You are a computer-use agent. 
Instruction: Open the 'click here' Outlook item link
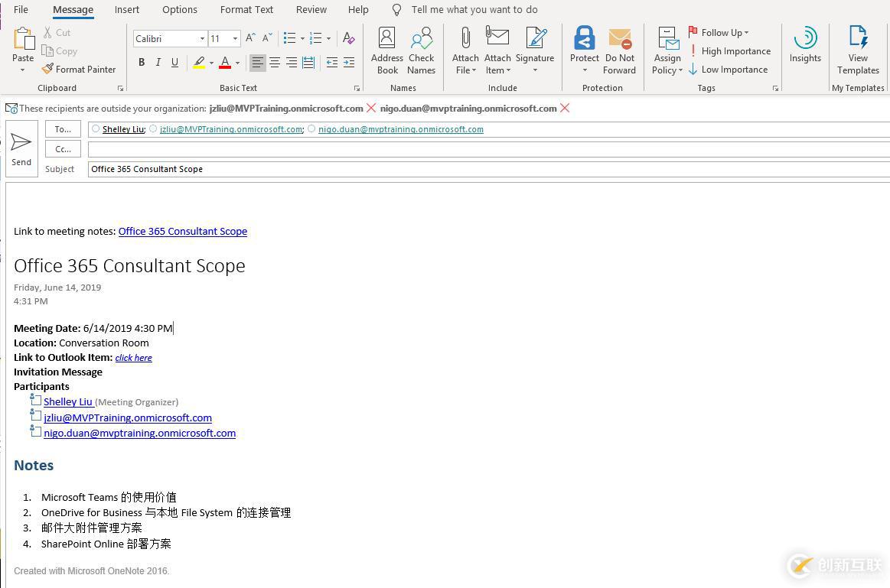134,357
